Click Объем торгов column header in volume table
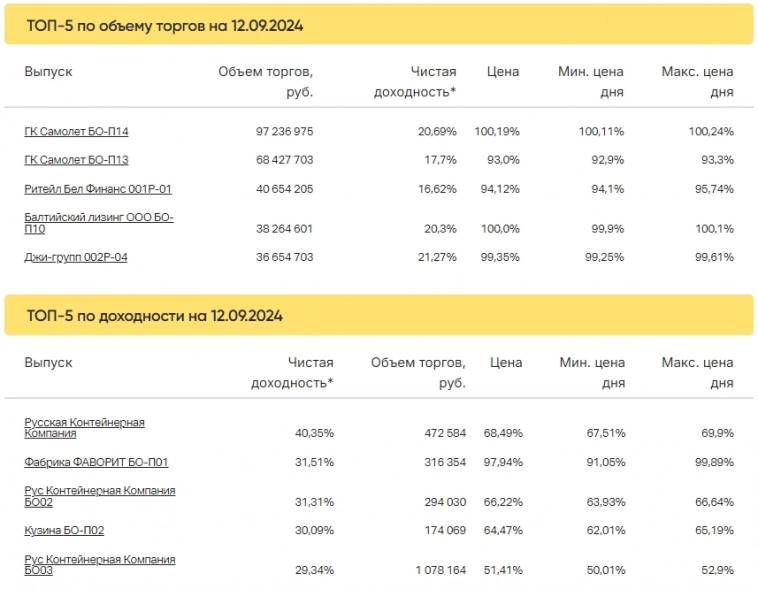The image size is (758, 589). pyautogui.click(x=266, y=81)
